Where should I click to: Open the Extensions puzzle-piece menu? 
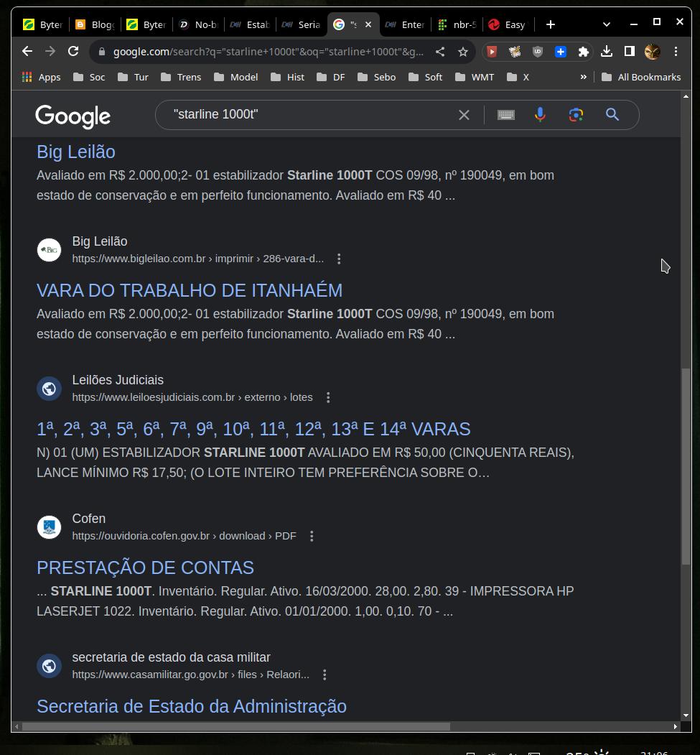(x=584, y=52)
